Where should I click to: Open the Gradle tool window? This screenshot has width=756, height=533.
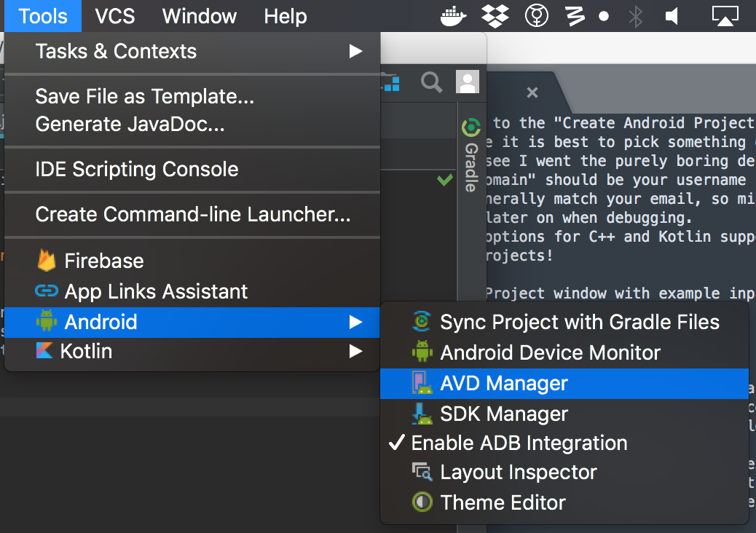[x=470, y=153]
